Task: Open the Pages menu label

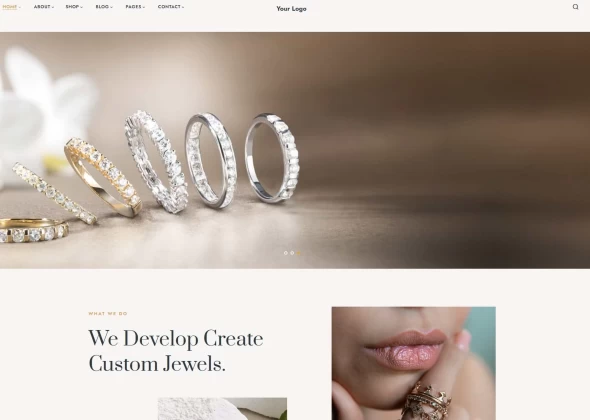Action: point(134,7)
